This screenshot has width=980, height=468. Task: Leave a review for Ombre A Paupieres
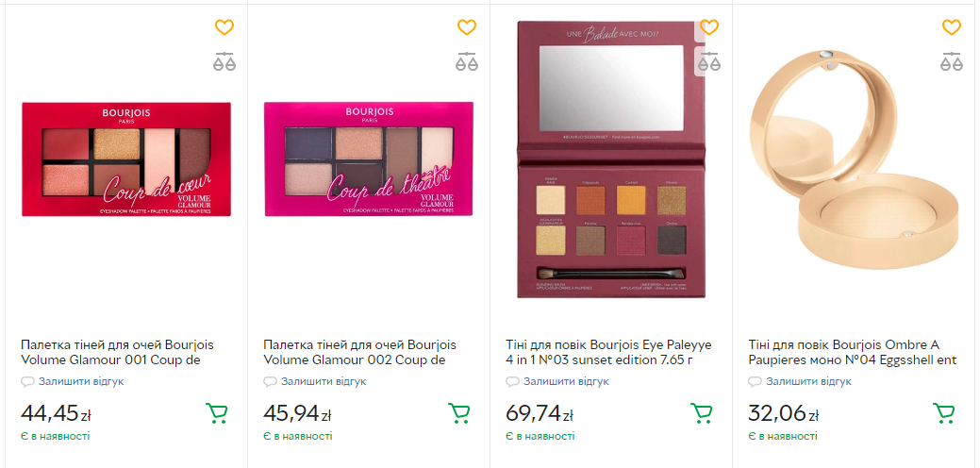[x=807, y=381]
